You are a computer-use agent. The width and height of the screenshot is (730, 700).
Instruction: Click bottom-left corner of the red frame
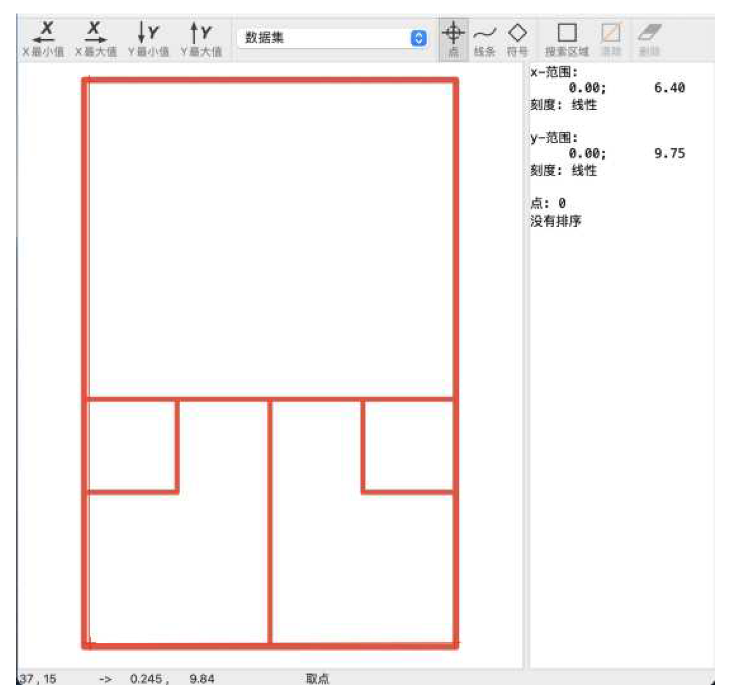coord(86,646)
